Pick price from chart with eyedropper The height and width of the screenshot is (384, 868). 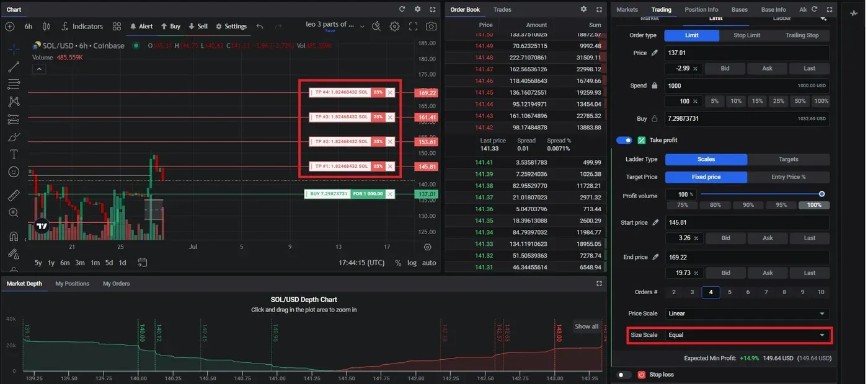(x=654, y=53)
